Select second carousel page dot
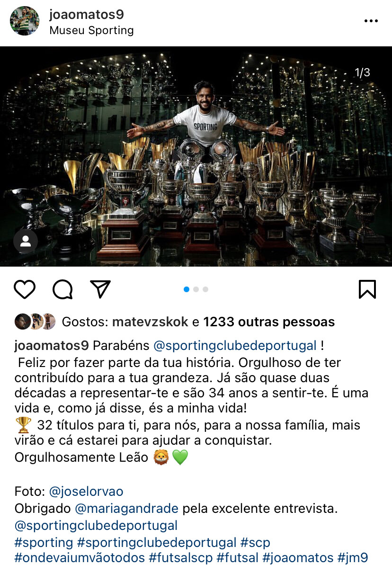This screenshot has height=573, width=392. (196, 289)
